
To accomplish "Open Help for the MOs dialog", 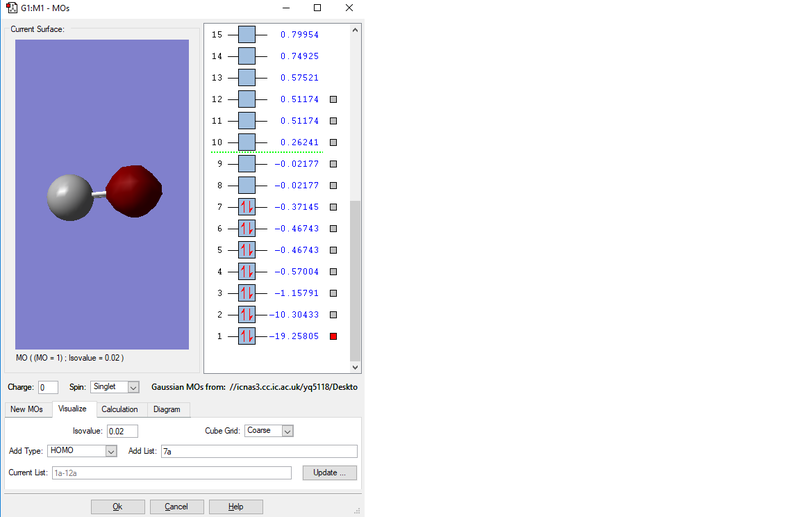I will pyautogui.click(x=236, y=507).
